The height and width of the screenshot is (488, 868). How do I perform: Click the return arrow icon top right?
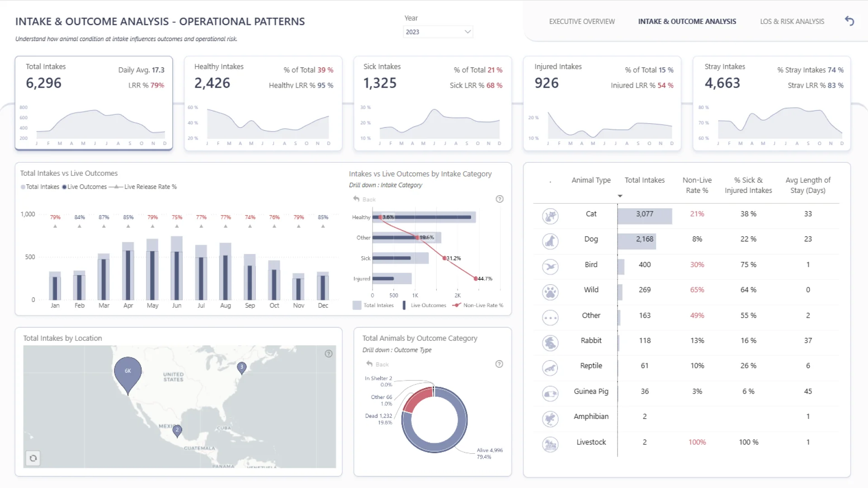849,21
